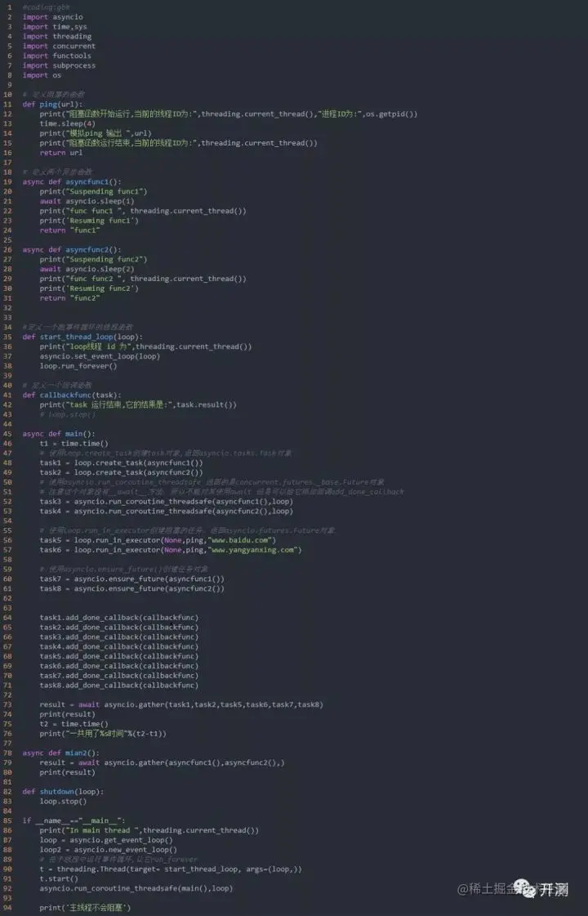Viewport: 588px width, 916px height.
Task: Click the def shutdown(loop) definition
Action: point(63,792)
